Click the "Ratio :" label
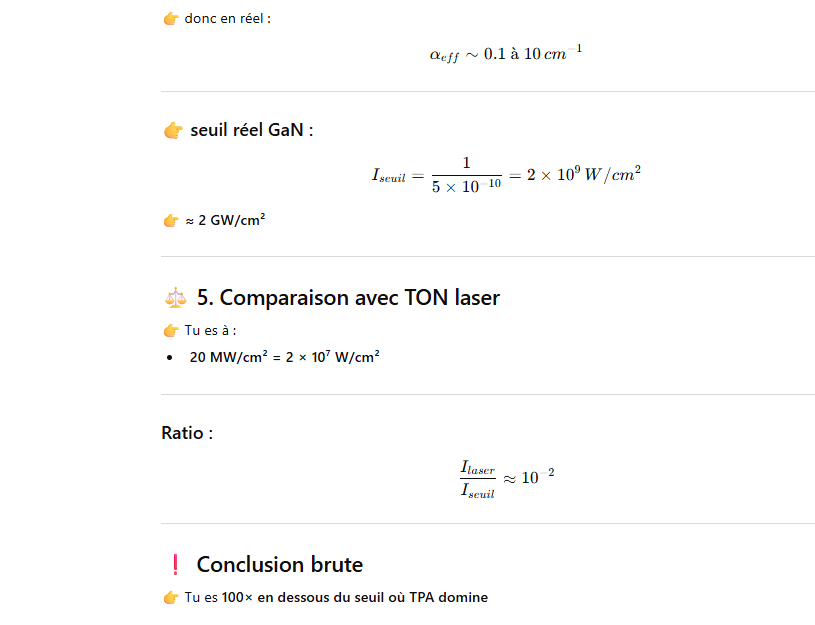Viewport: 815px width, 625px height. (x=187, y=433)
